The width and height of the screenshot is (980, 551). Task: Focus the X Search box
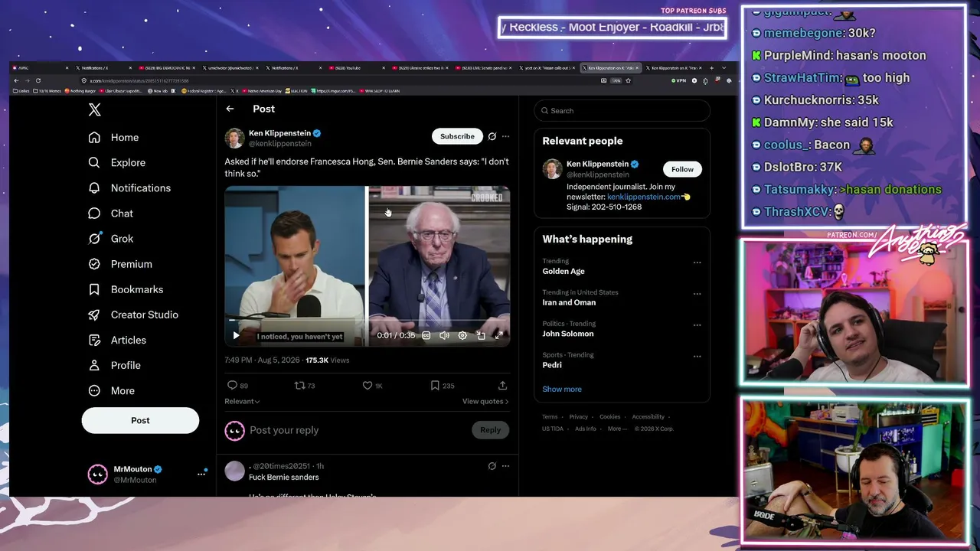622,111
